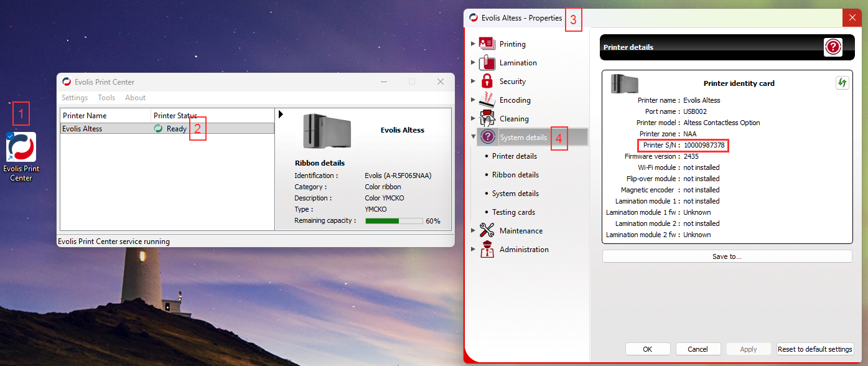The image size is (868, 366).
Task: Expand the Lamination tree node
Action: coord(473,63)
